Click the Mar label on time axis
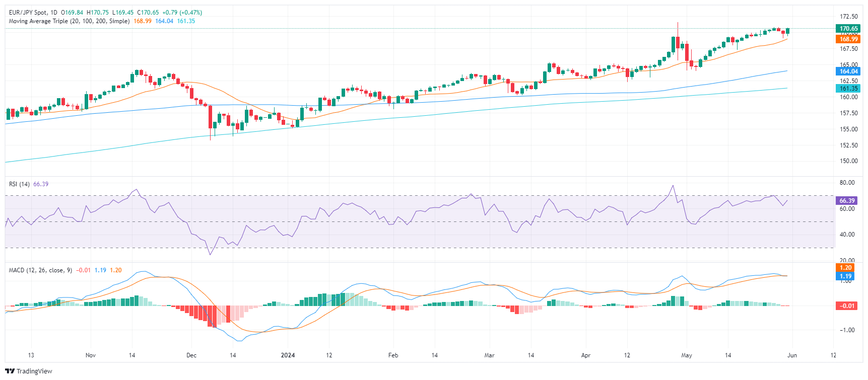 click(489, 355)
